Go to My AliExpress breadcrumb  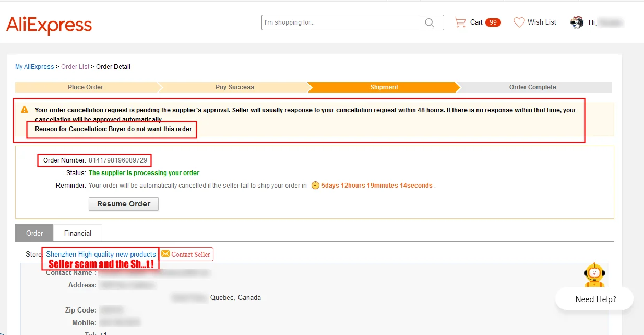pyautogui.click(x=34, y=67)
